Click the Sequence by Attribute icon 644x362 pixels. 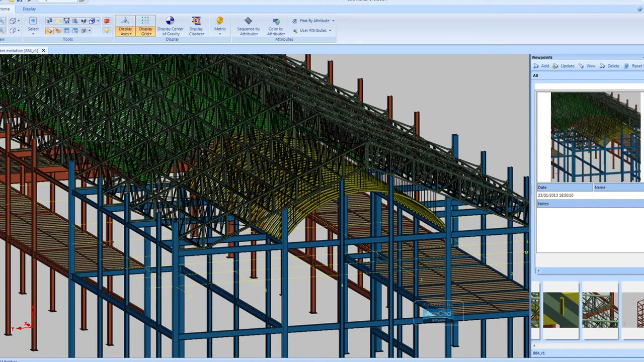[x=248, y=21]
